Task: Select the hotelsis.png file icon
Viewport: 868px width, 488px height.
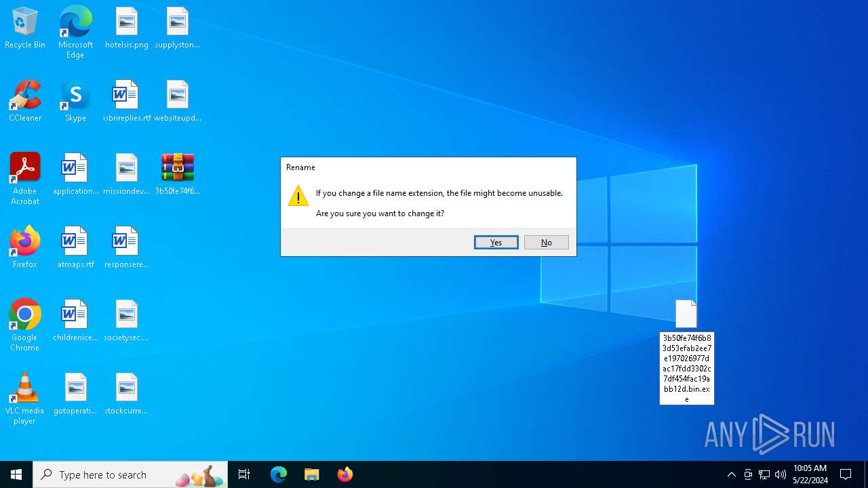Action: (127, 28)
